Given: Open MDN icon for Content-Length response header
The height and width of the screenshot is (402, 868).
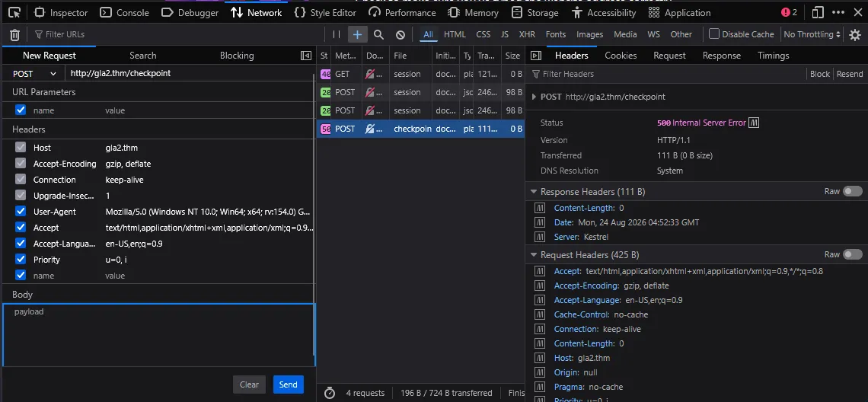Looking at the screenshot, I should coord(541,208).
